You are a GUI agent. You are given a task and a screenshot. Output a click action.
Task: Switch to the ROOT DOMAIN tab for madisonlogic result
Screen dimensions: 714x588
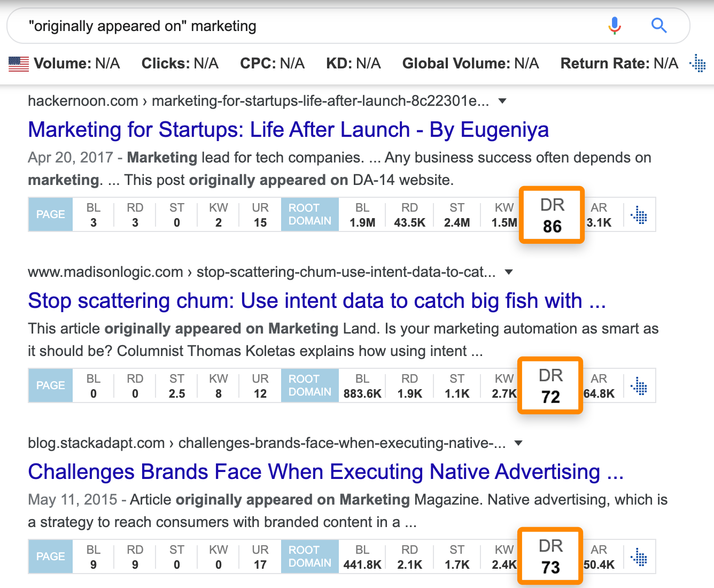click(x=309, y=385)
